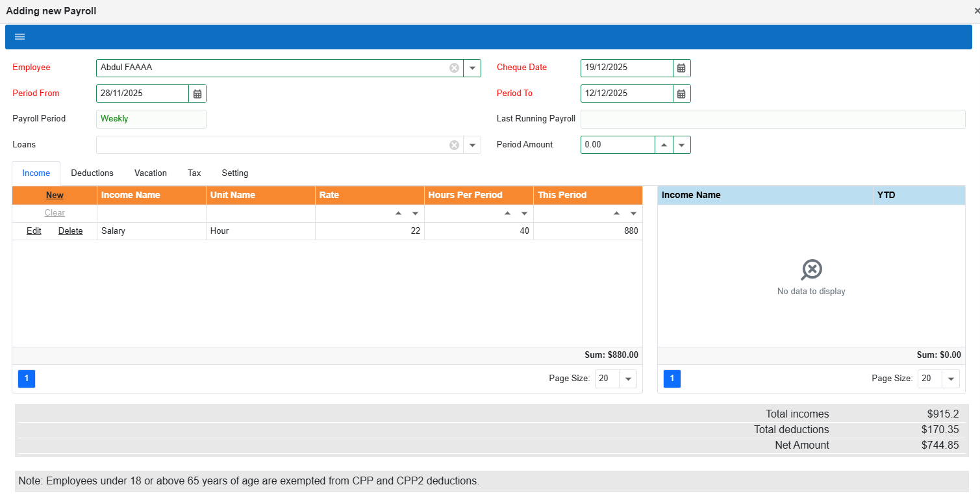Image resolution: width=980 pixels, height=500 pixels.
Task: Increase the Period Amount value
Action: [664, 145]
